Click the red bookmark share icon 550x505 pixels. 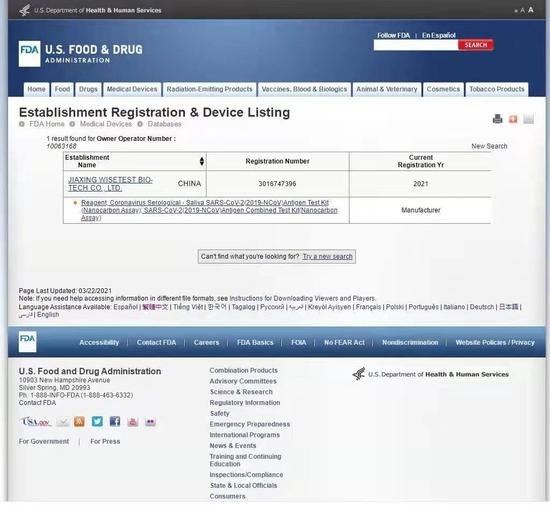pos(513,119)
